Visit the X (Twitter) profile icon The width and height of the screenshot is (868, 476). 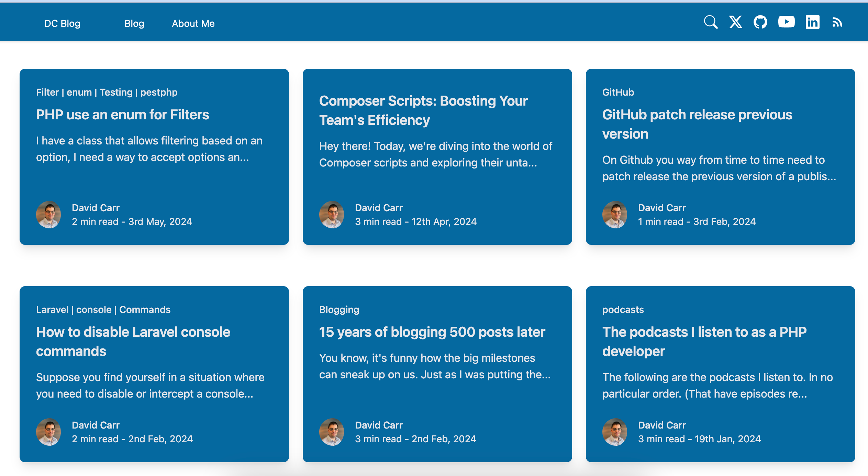coord(735,22)
